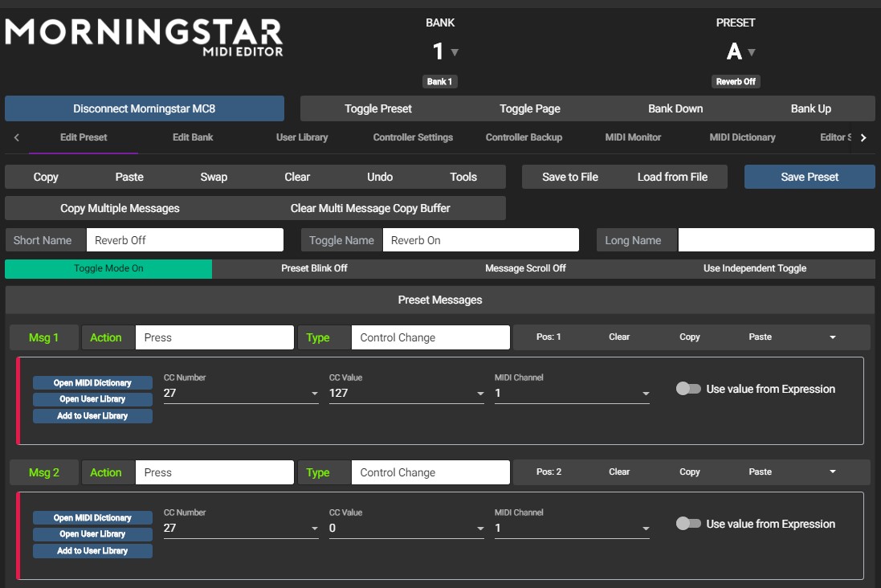Viewport: 881px width, 588px height.
Task: Click Bank Down button
Action: coord(675,108)
